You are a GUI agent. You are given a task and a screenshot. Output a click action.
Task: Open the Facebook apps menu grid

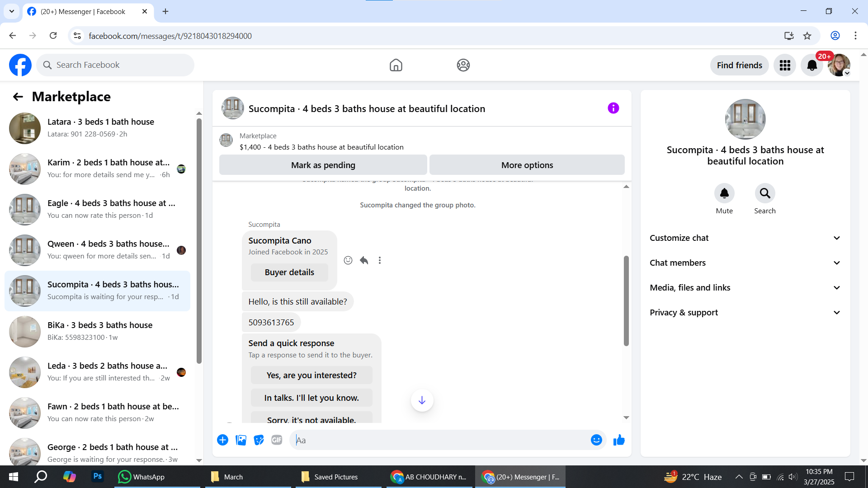pos(785,65)
